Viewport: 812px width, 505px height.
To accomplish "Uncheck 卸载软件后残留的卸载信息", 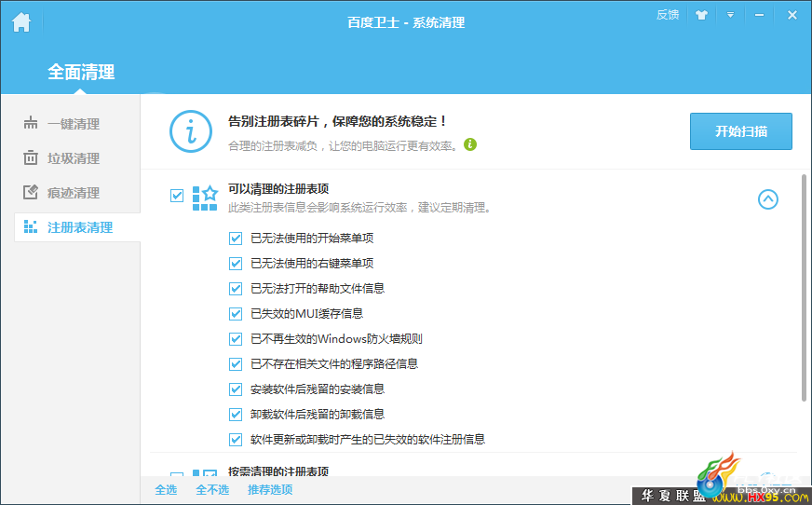I will [236, 415].
